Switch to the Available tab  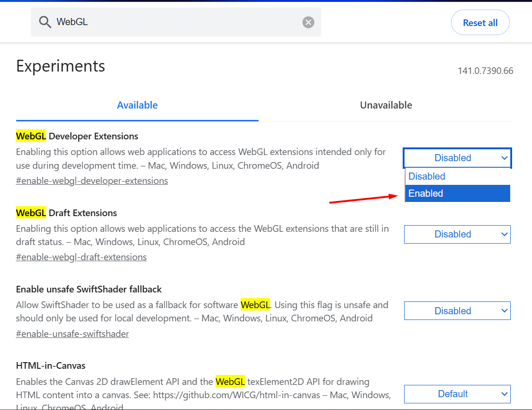[137, 105]
